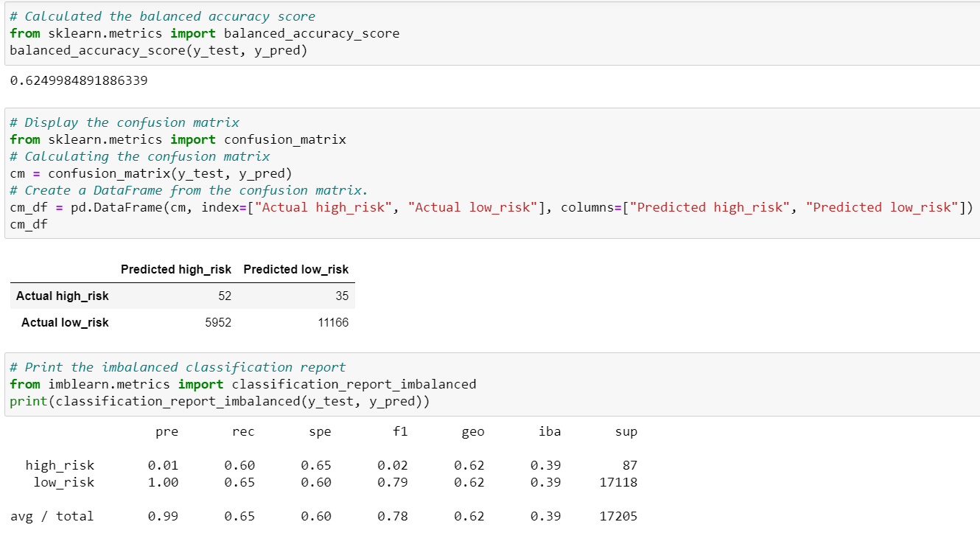Image resolution: width=980 pixels, height=533 pixels.
Task: Click the comment 'Display the confusion matrix'
Action: coord(125,122)
